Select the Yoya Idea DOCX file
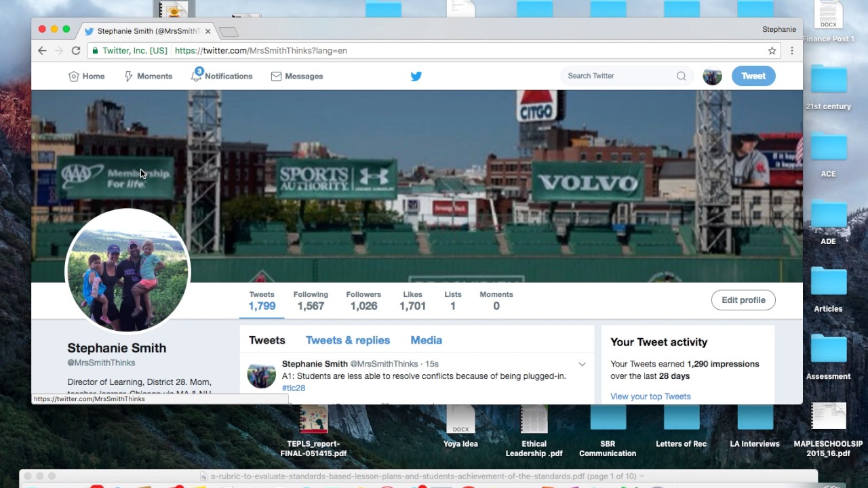Image resolution: width=868 pixels, height=488 pixels. point(460,427)
